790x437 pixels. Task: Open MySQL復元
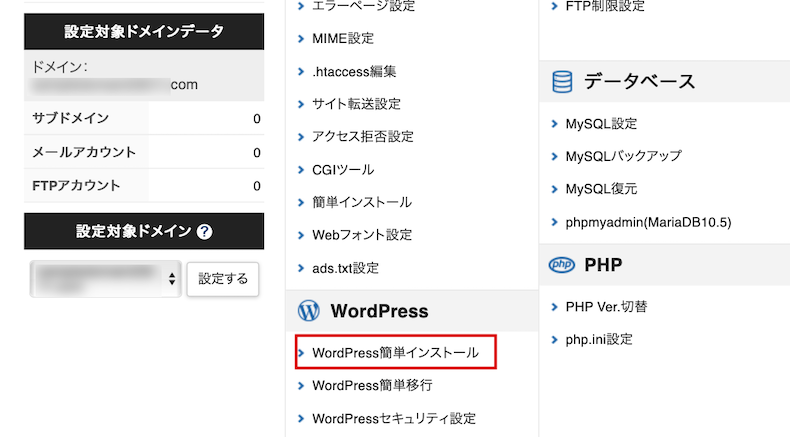[x=601, y=189]
